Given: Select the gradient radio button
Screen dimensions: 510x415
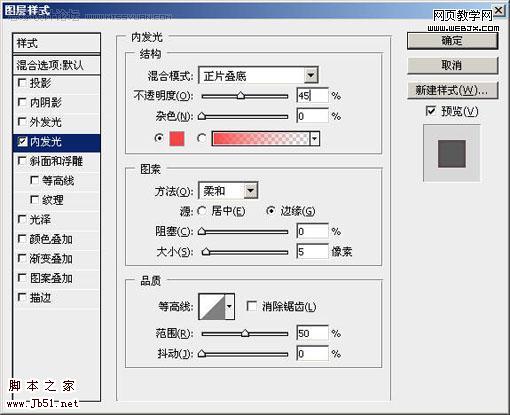Looking at the screenshot, I should (x=202, y=138).
